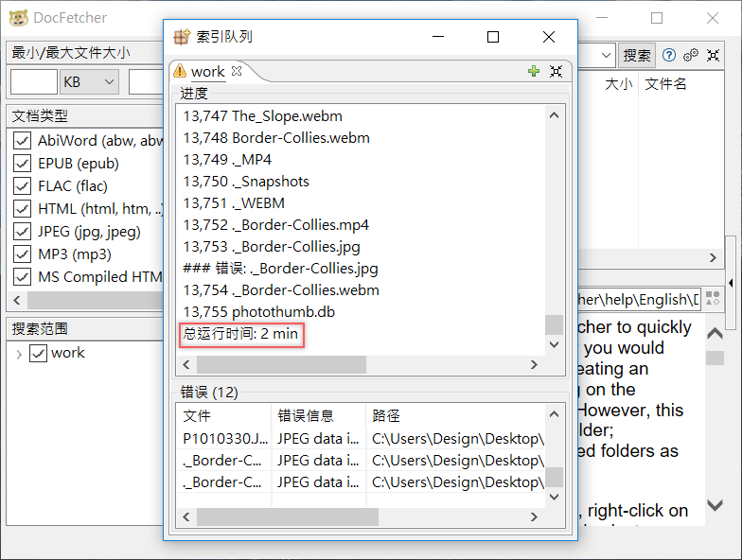This screenshot has width=742, height=560.
Task: Click the 搜索 search button
Action: point(636,55)
